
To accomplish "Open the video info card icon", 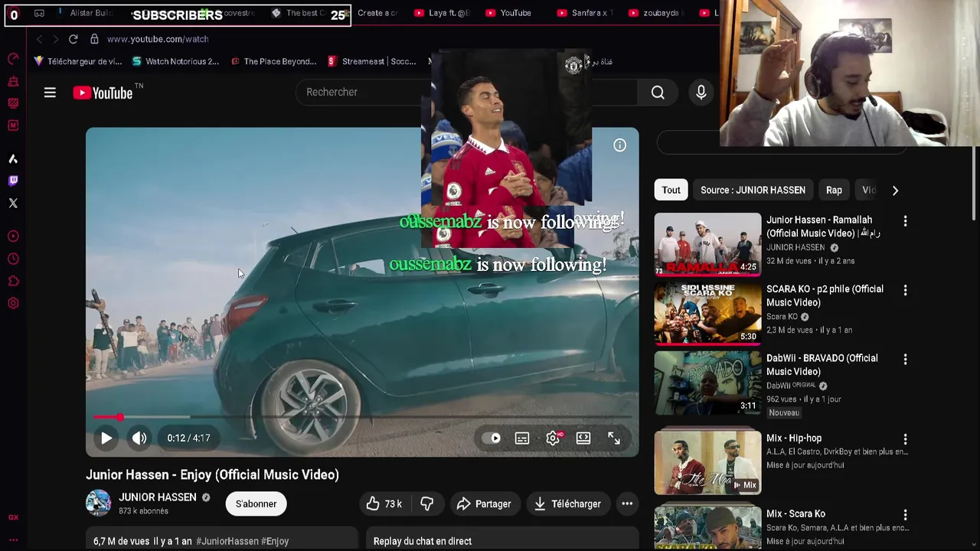I will click(620, 145).
